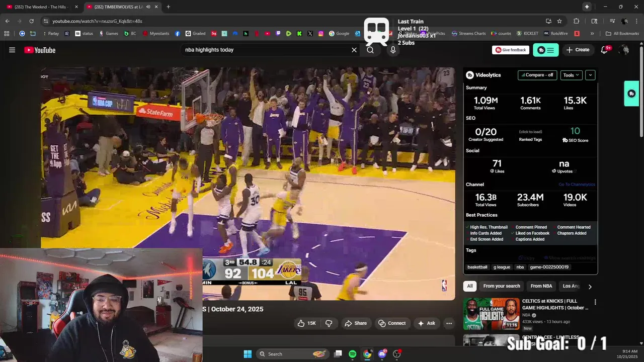Open Chrome apps grid in bookmarks bar
644x362 pixels.
(7, 34)
